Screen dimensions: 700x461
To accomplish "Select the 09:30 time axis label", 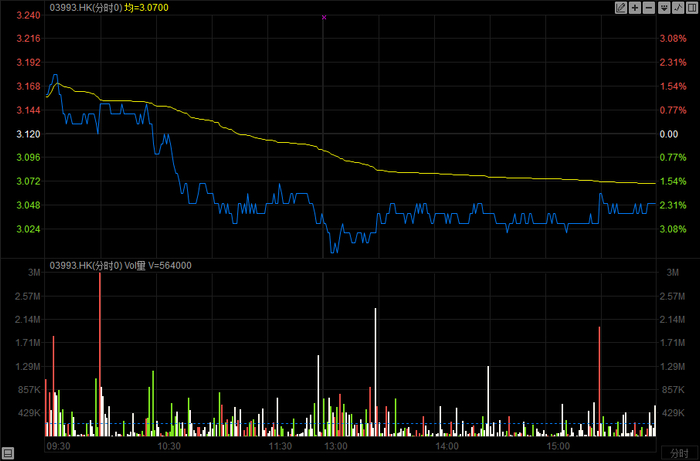I will (x=58, y=446).
